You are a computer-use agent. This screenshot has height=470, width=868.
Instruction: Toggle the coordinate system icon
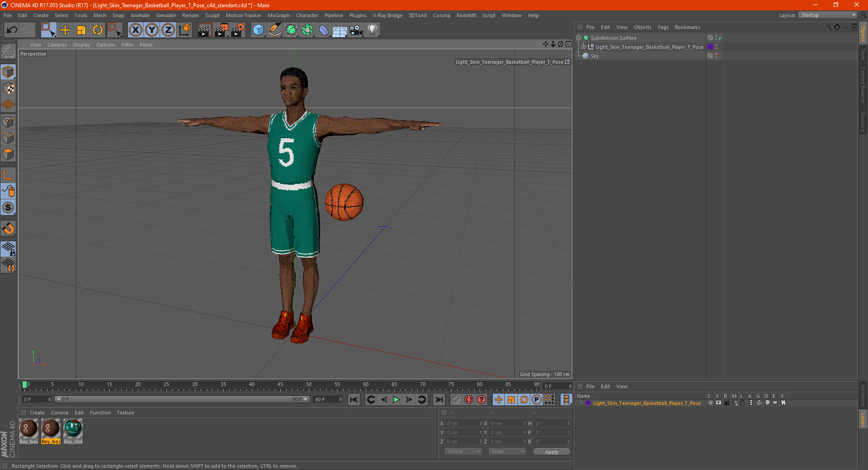pos(185,30)
